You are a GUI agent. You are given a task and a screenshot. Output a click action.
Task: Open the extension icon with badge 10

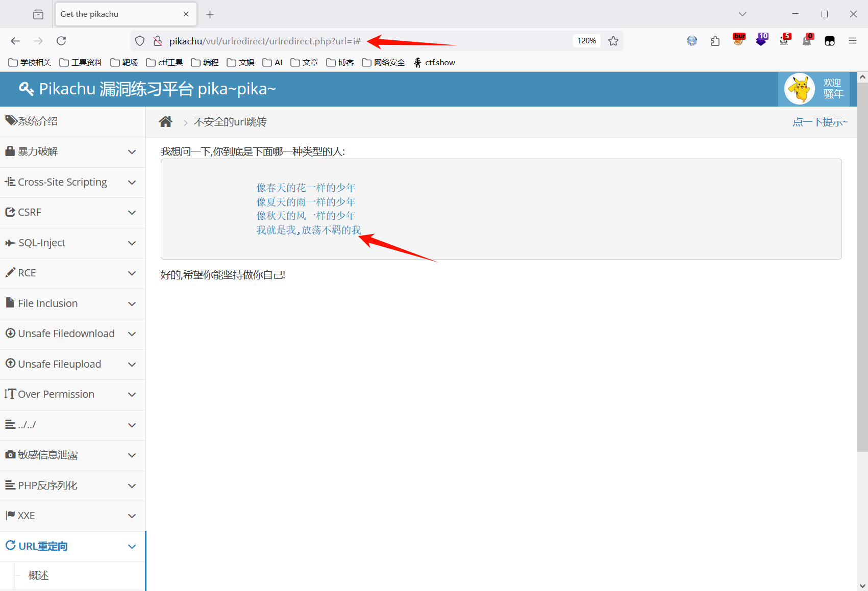(761, 40)
